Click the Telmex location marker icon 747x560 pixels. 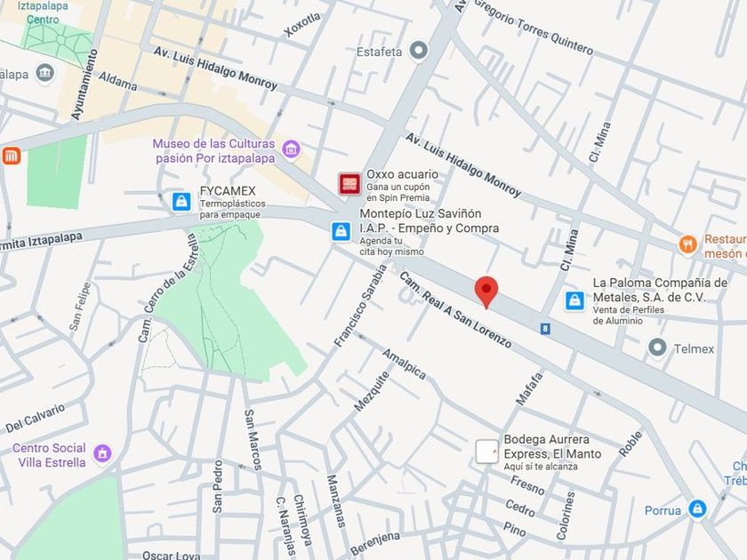[x=657, y=348]
